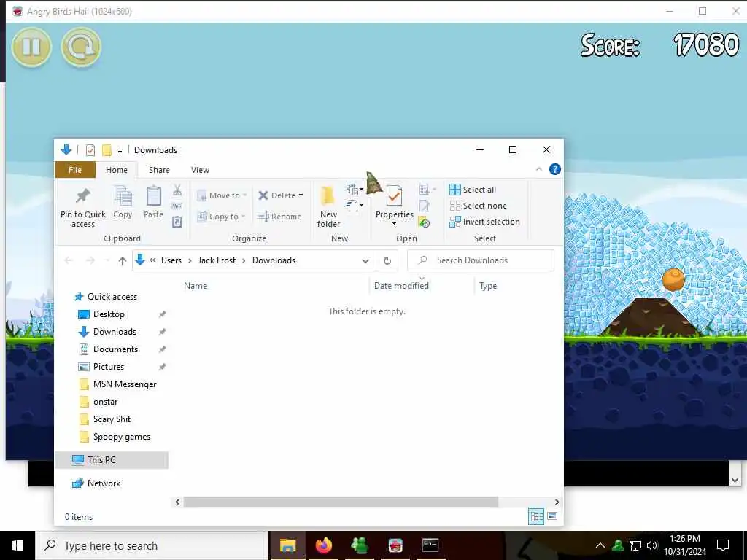Refresh the Downloads folder
Image resolution: width=747 pixels, height=560 pixels.
tap(387, 260)
